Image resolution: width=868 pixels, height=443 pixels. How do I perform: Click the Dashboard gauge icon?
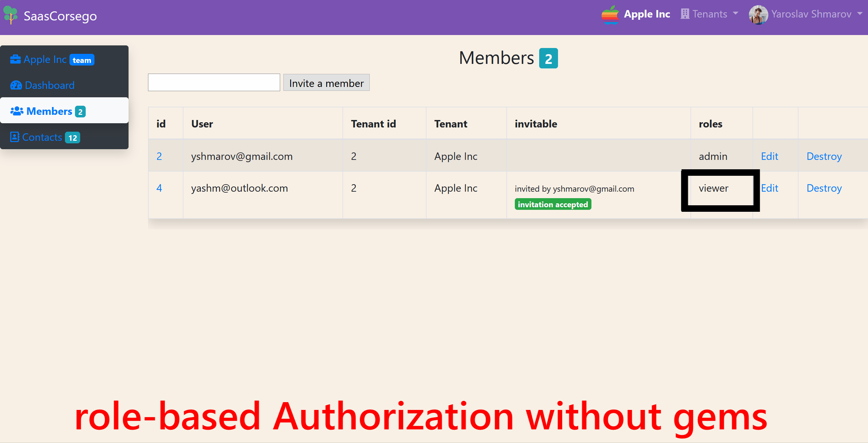[x=16, y=85]
